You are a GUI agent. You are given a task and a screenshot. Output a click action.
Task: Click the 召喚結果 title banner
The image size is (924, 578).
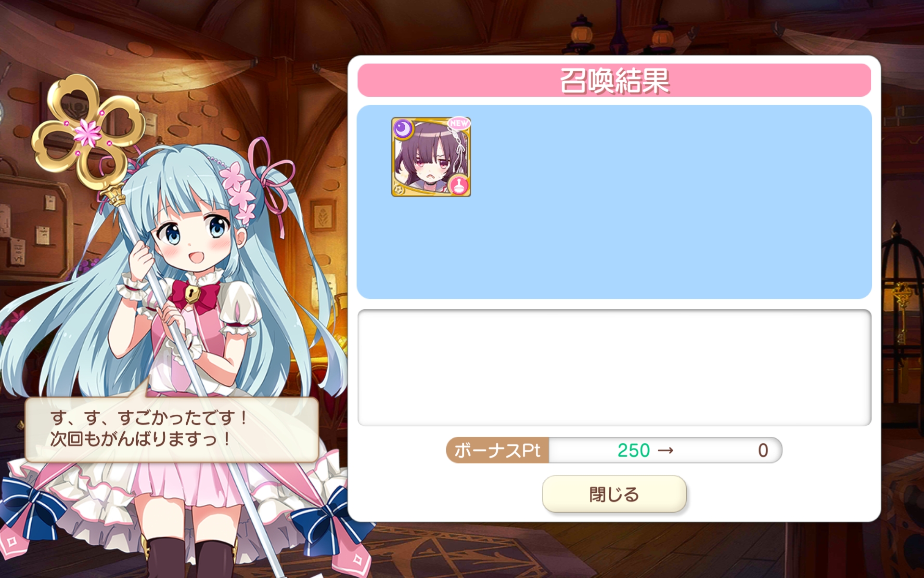click(614, 80)
